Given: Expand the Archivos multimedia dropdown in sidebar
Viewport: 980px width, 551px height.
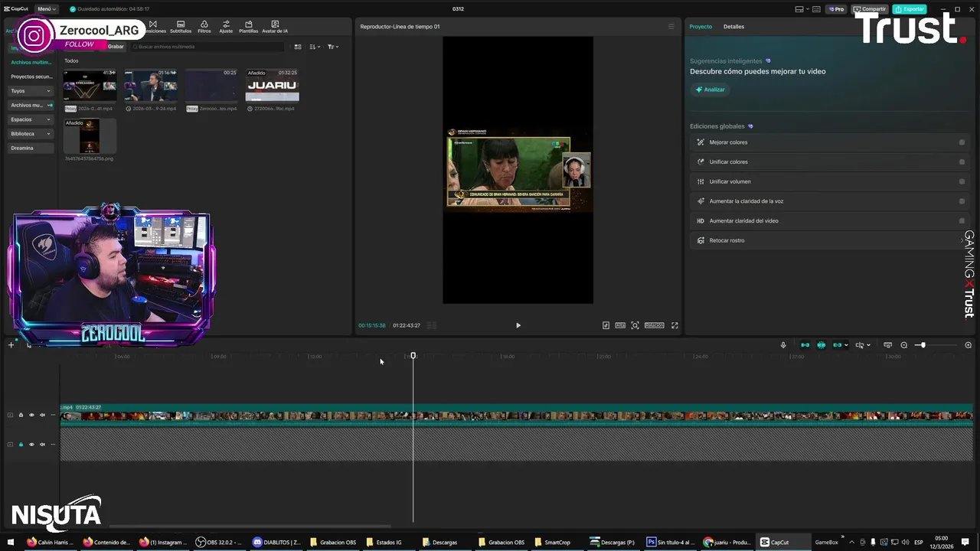Looking at the screenshot, I should 31,105.
